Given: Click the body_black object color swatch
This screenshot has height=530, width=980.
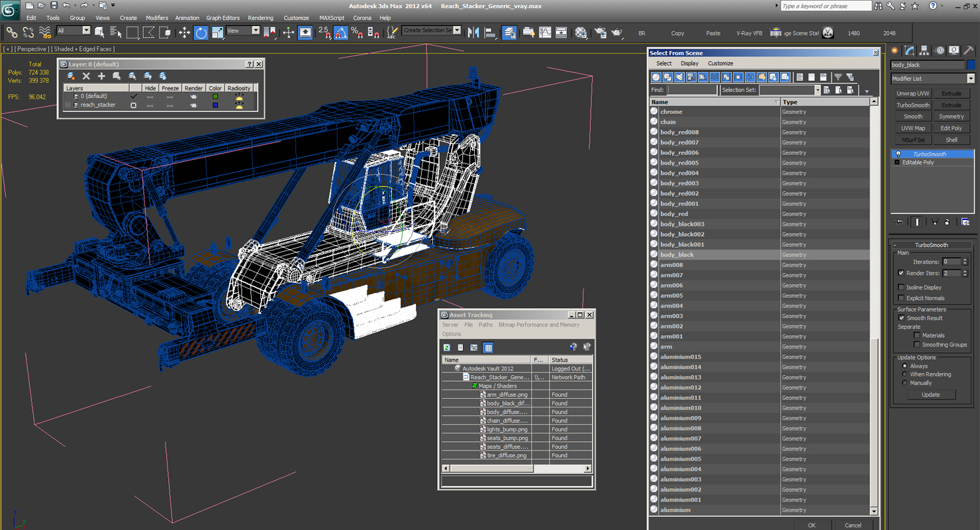Looking at the screenshot, I should click(971, 65).
